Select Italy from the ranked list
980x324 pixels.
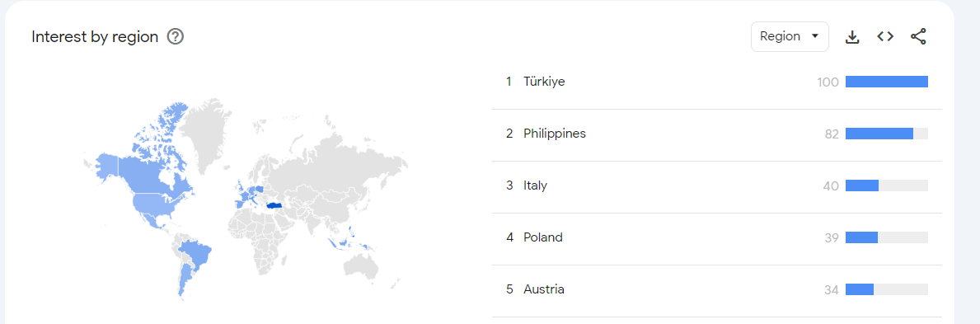[x=717, y=185]
